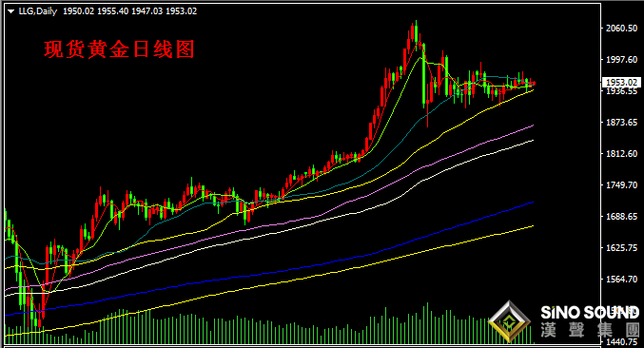Click the Sino Sound diamond logo icon
The width and height of the screenshot is (644, 348).
(509, 321)
